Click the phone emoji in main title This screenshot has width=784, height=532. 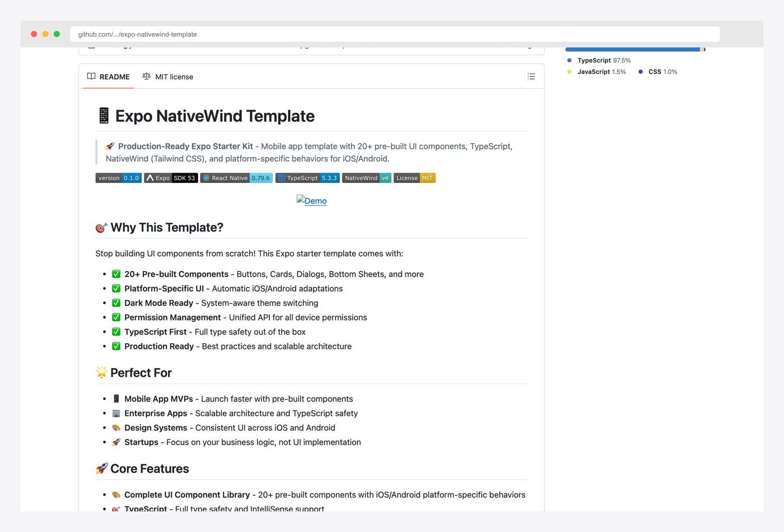point(104,116)
